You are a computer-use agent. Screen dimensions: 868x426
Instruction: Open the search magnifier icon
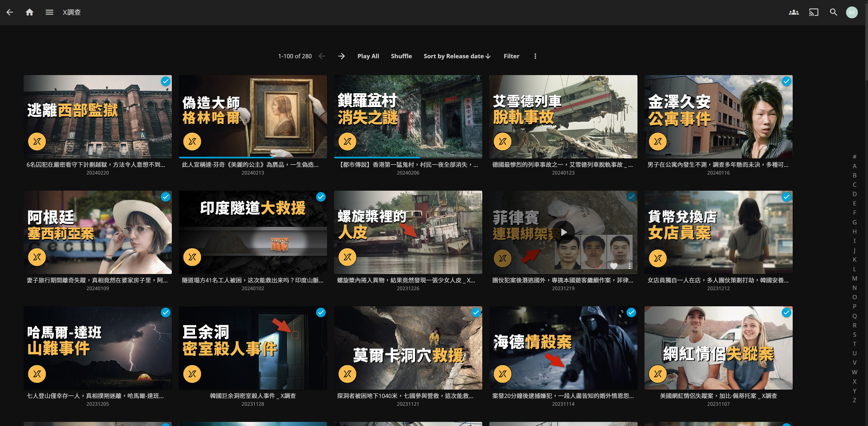tap(833, 13)
